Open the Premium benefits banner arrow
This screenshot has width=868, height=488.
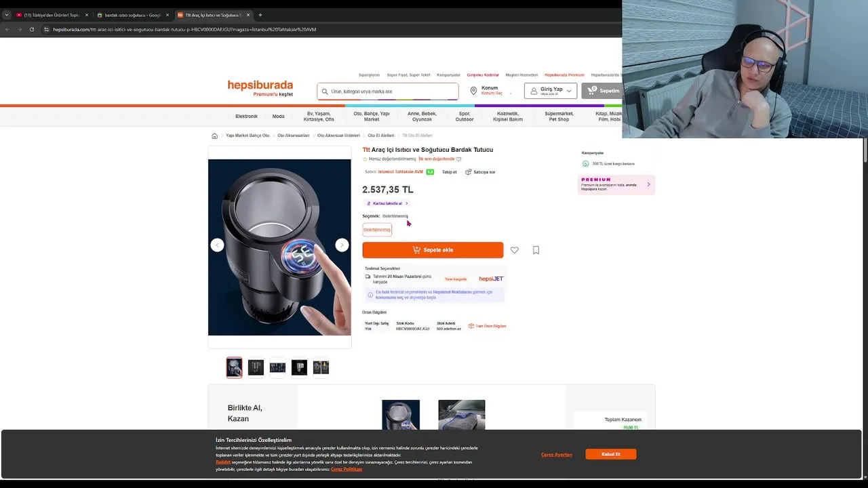coord(648,184)
